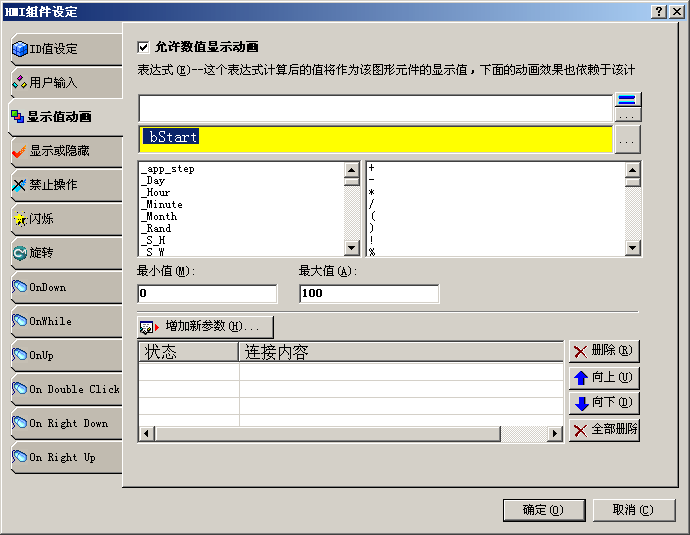Click the browse button beside bStart expression

pyautogui.click(x=627, y=141)
